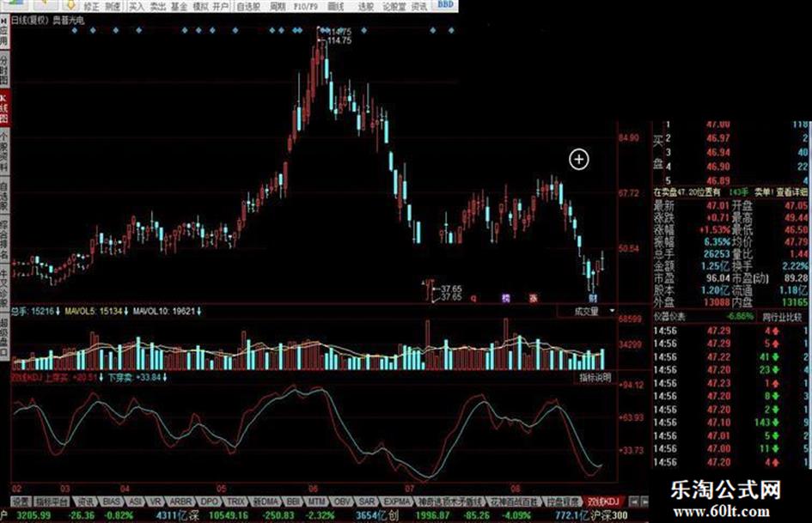The image size is (812, 523).
Task: Click the yellow down-arrow toolbar icon
Action: [x=70, y=5]
